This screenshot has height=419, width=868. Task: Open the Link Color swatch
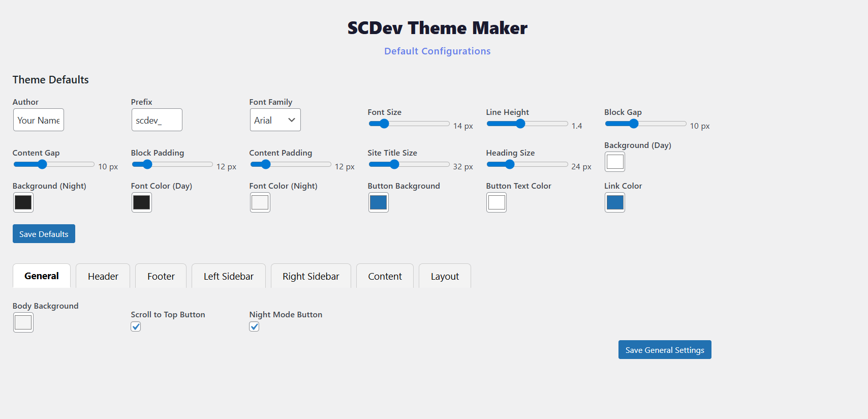[x=615, y=202]
